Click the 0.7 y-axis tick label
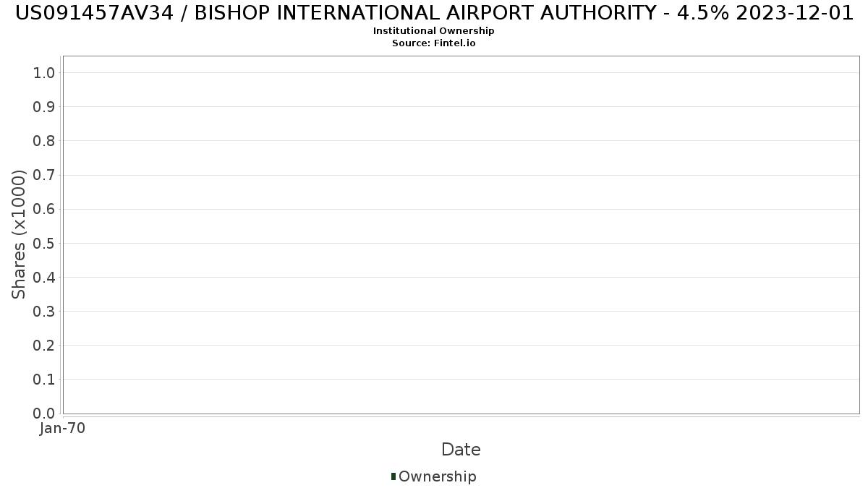This screenshot has width=868, height=488. coord(44,175)
